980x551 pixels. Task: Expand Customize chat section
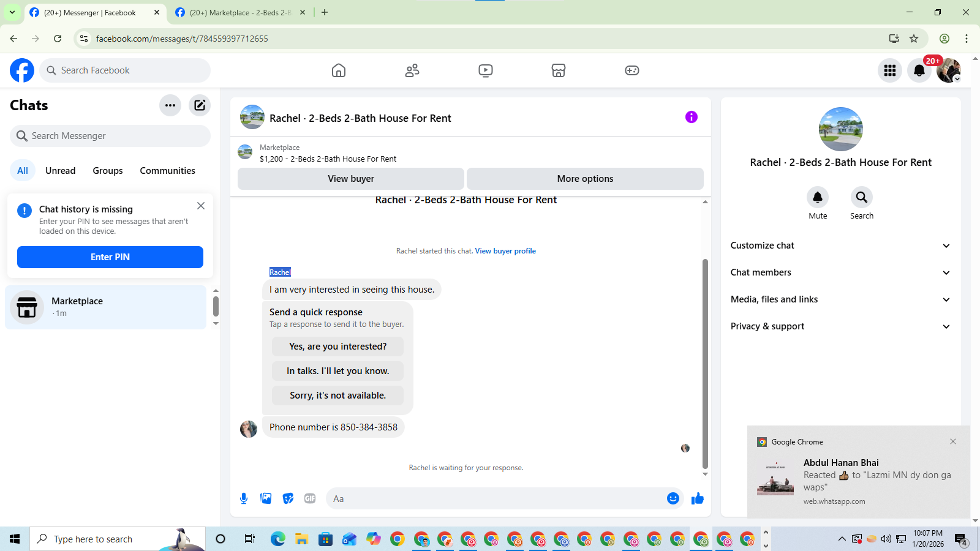pyautogui.click(x=840, y=246)
